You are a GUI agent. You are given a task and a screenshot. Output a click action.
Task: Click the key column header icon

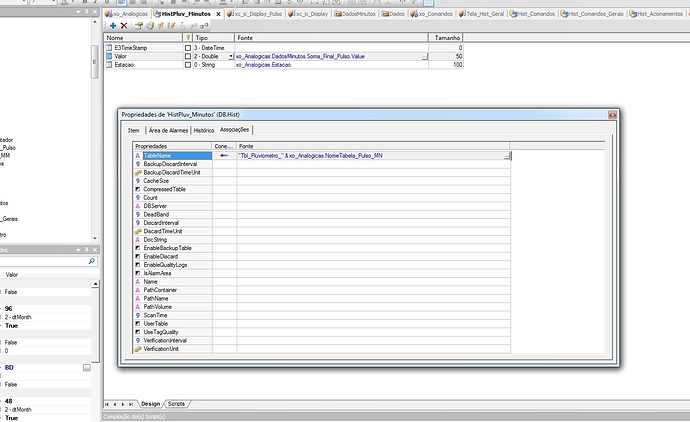tap(188, 37)
